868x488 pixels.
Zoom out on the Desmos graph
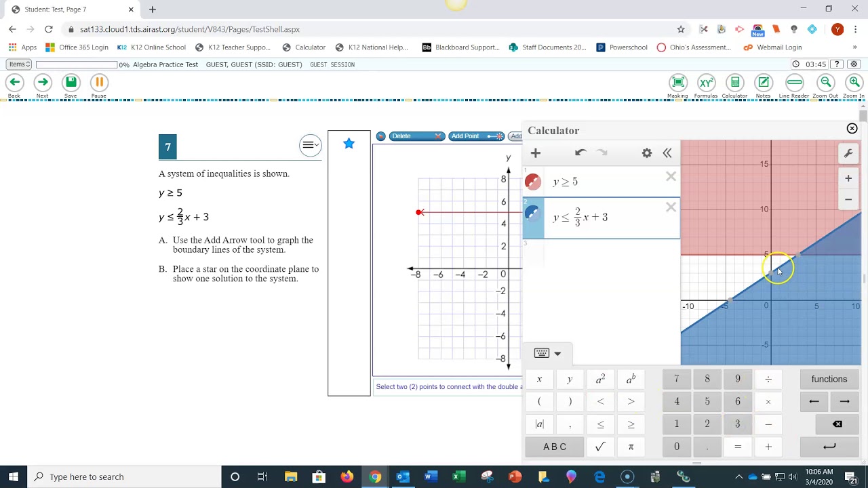point(848,199)
